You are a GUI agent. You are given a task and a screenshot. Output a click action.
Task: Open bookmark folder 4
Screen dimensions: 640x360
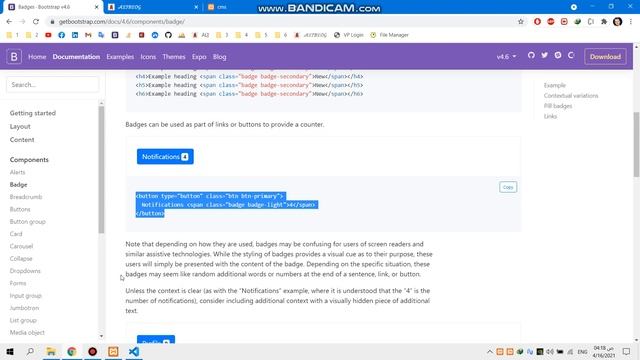coord(242,35)
